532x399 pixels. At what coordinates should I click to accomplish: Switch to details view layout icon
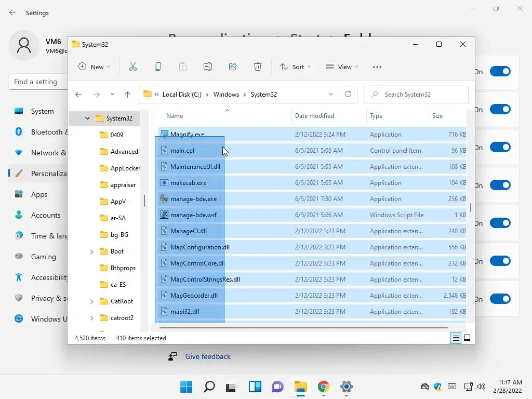pos(456,338)
